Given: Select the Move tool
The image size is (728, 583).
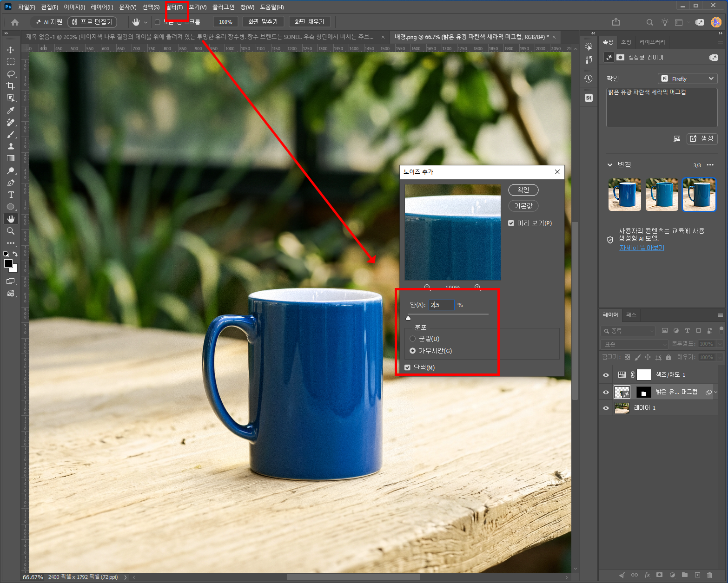Looking at the screenshot, I should coord(11,50).
